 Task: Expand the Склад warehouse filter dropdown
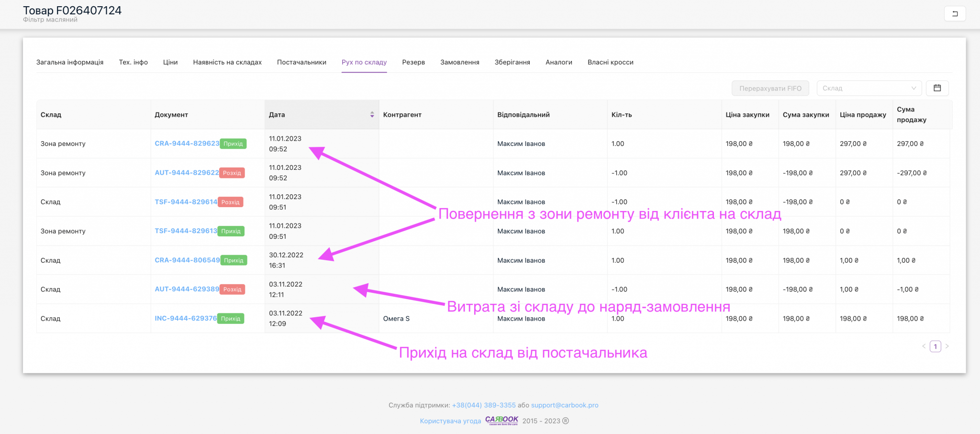[869, 88]
